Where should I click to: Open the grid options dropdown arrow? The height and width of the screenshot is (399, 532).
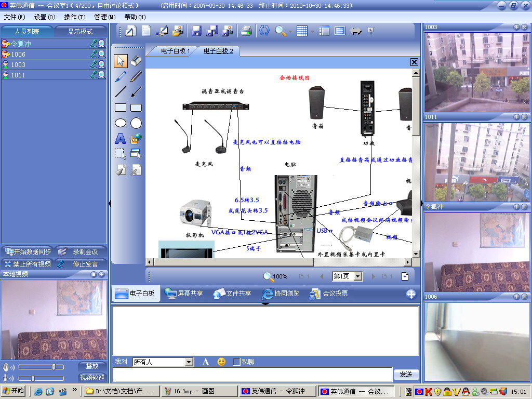click(312, 31)
